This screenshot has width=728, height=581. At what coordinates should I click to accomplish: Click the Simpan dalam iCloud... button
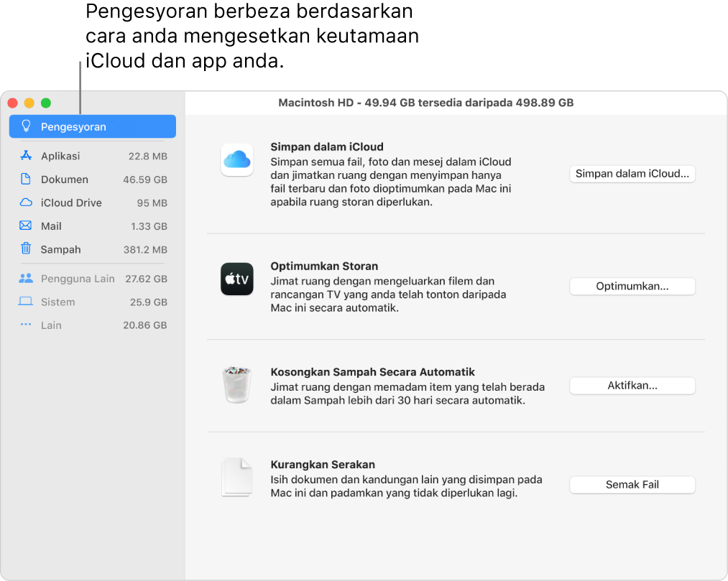pos(632,174)
